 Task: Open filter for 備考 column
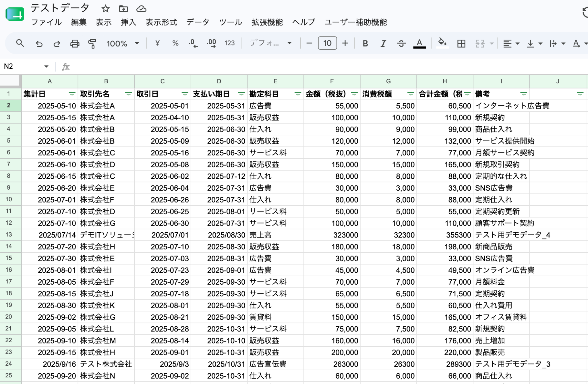pos(524,94)
